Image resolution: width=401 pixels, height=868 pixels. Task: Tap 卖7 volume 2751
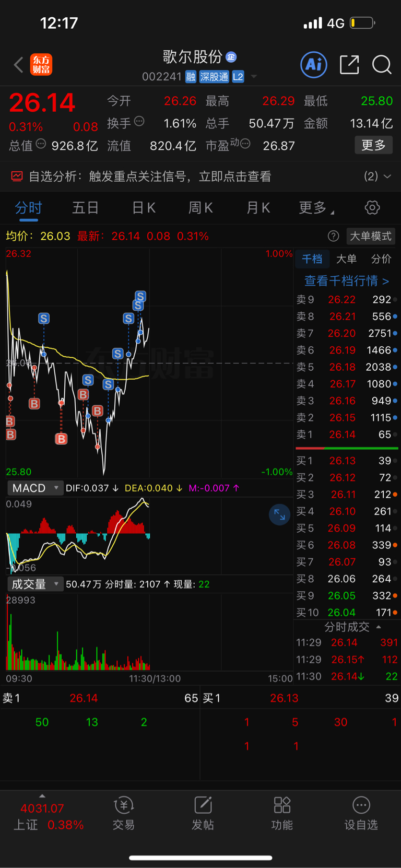click(x=380, y=333)
